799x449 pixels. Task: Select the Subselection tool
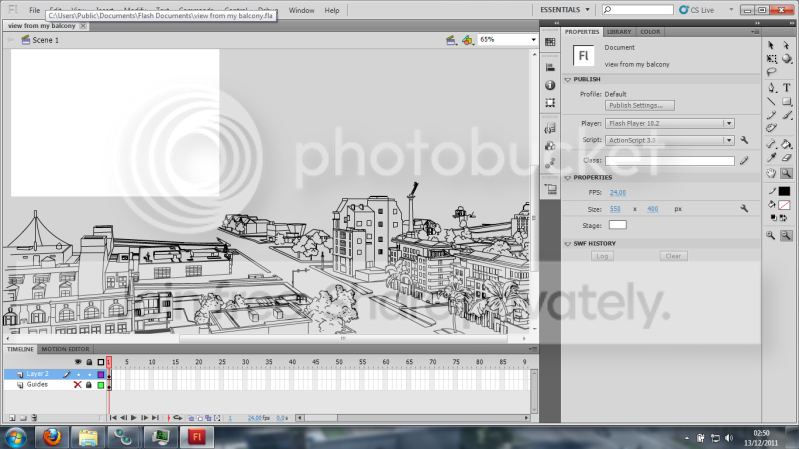click(x=787, y=45)
